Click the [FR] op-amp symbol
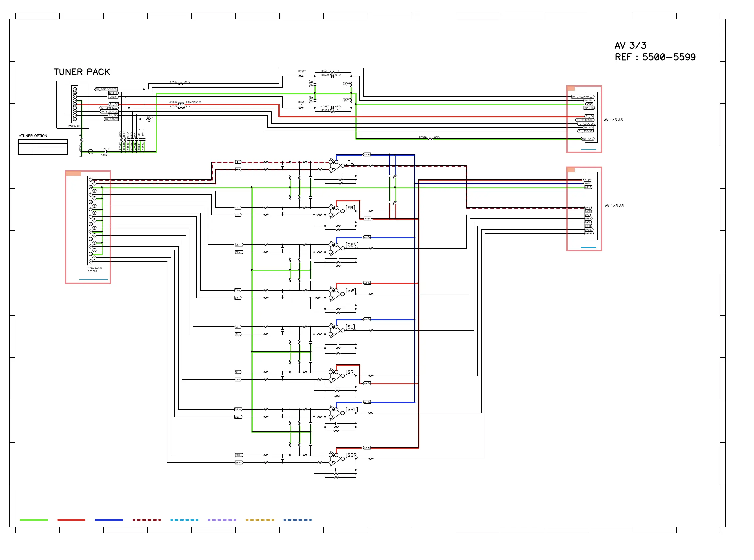Screen dimensions: 754x560 click(335, 211)
